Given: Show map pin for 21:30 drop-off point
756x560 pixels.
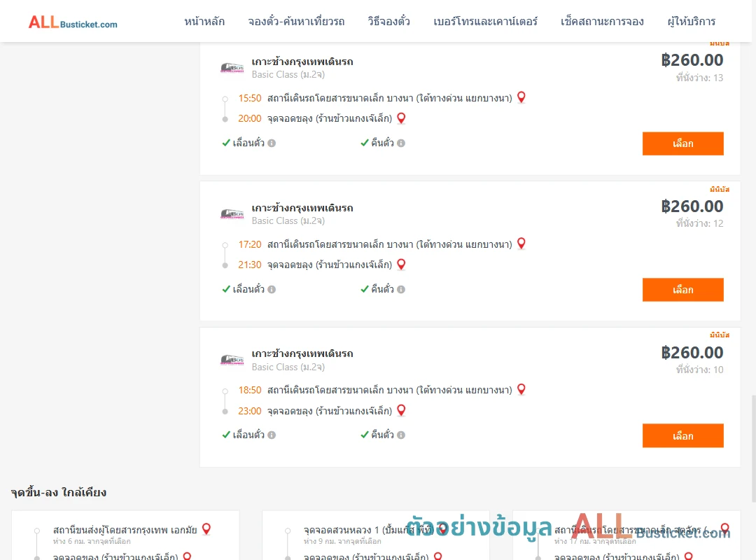Looking at the screenshot, I should [401, 265].
